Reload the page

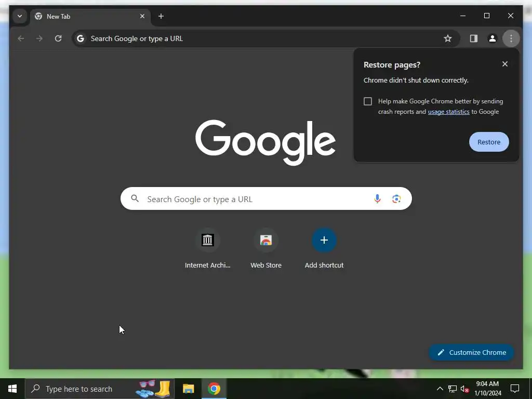pyautogui.click(x=58, y=38)
